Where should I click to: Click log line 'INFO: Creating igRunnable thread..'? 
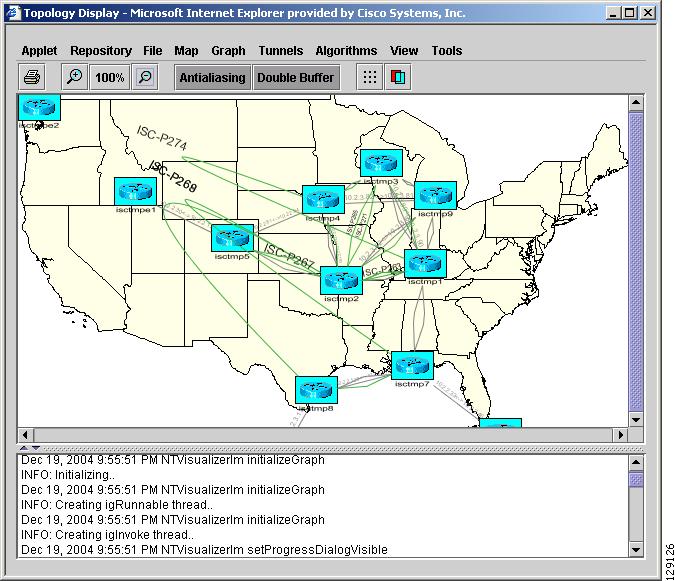click(117, 505)
